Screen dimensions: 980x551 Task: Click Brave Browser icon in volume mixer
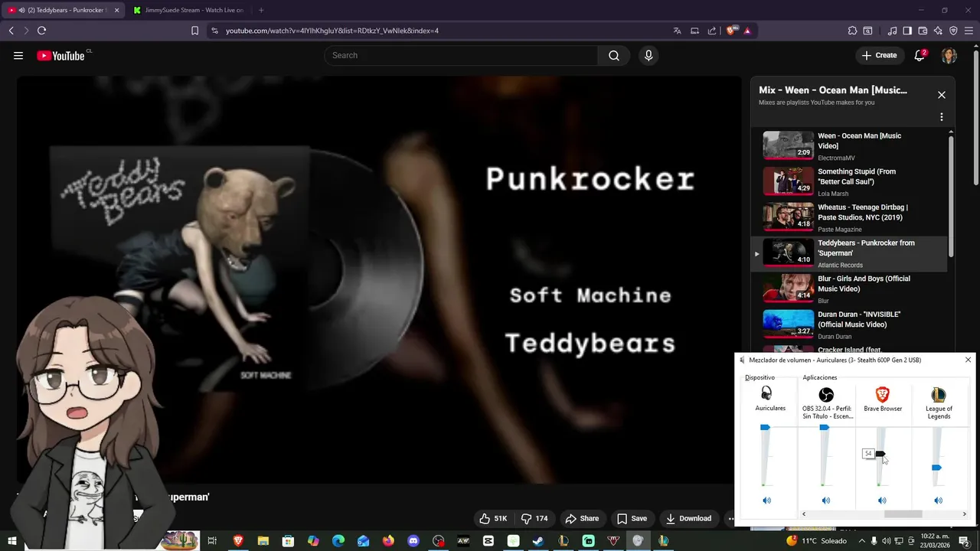pyautogui.click(x=882, y=394)
